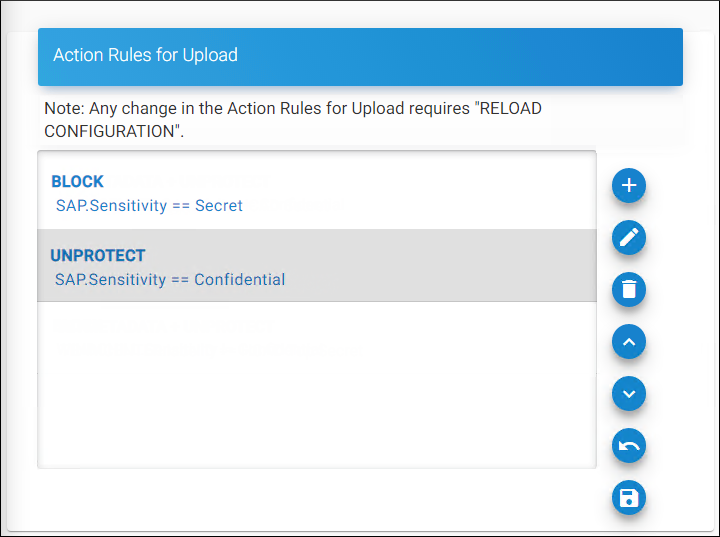Select the BLOCK rule row
The image size is (720, 537).
click(x=316, y=193)
